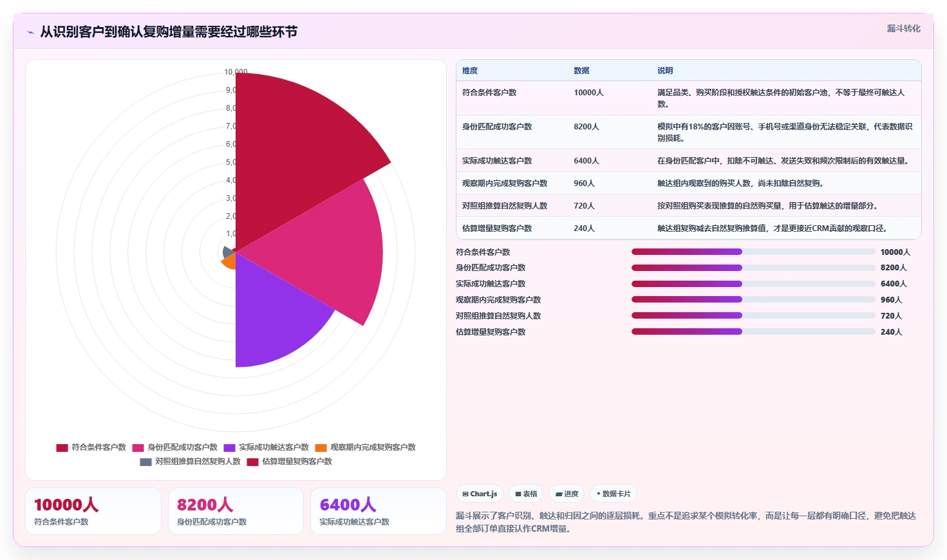Screen dimensions: 947x560
Task: Click the 观察期内完成复购客户数 progress bar
Action: click(x=753, y=299)
